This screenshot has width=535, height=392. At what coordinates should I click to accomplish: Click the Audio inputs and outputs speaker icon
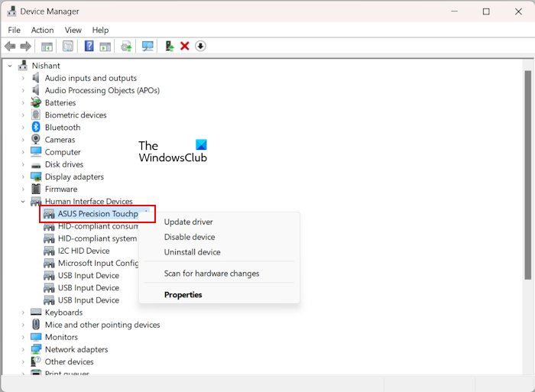[x=35, y=78]
